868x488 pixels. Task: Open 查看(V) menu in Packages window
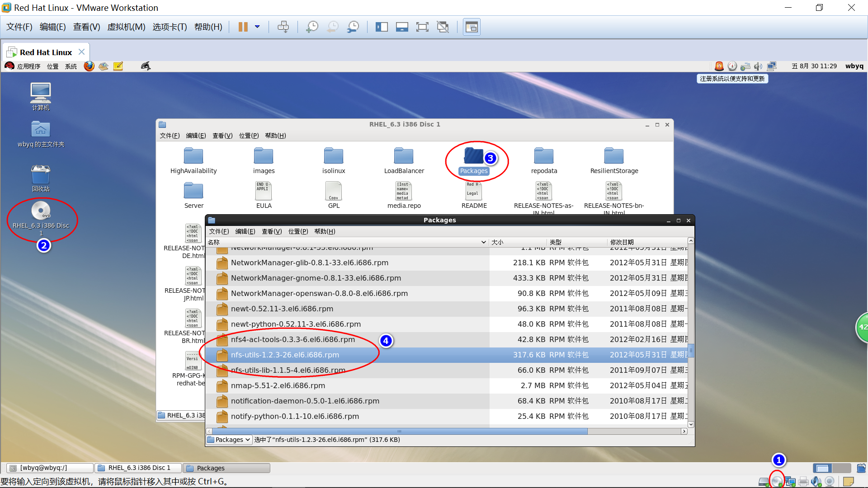point(272,231)
